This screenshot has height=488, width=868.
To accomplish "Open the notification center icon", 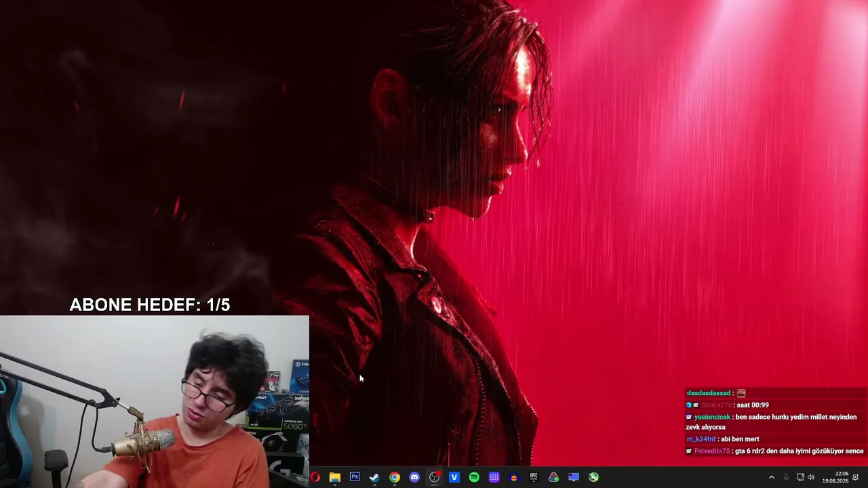I will coord(856,477).
